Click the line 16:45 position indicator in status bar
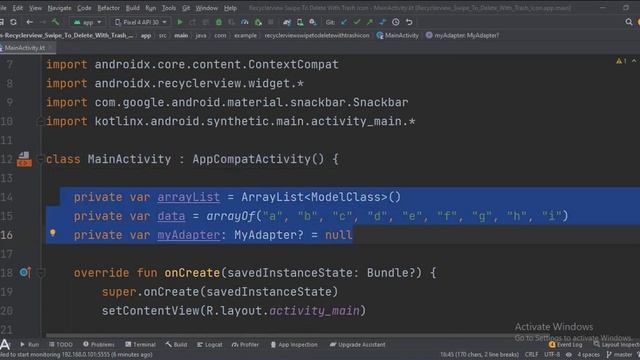This screenshot has height=360, width=640. 480,354
